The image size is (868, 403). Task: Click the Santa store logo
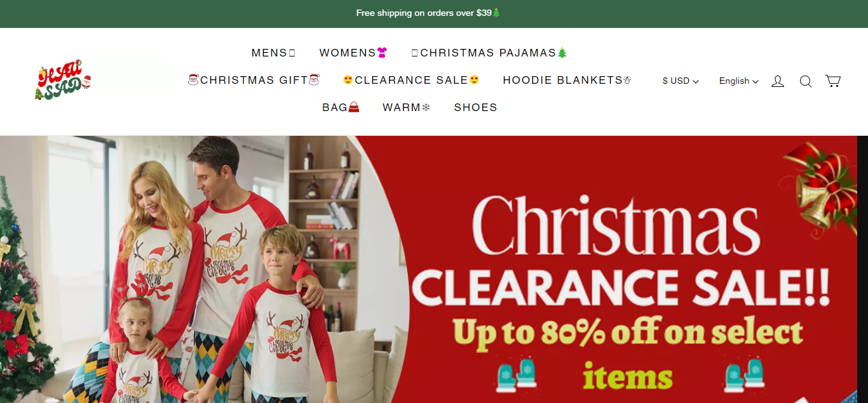63,80
